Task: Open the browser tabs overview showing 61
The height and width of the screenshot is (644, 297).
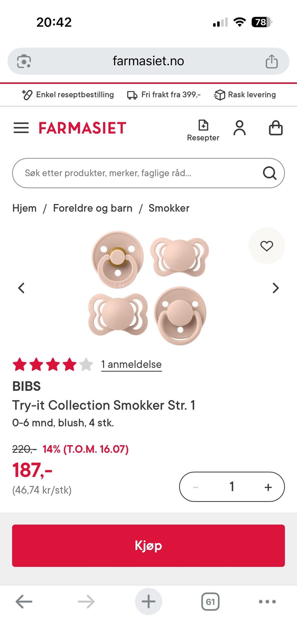Action: (210, 602)
